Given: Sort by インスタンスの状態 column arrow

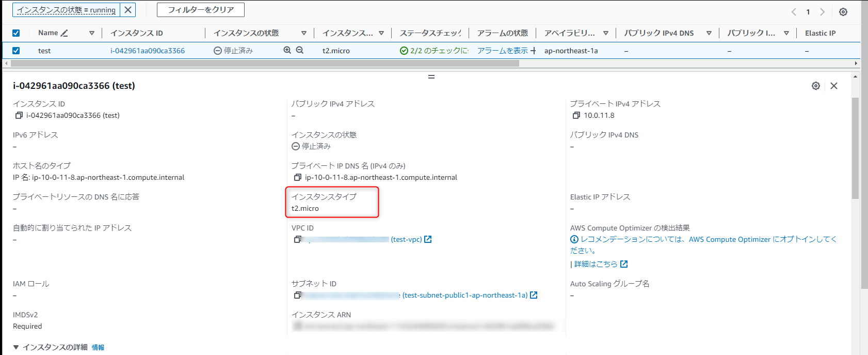Looking at the screenshot, I should (304, 33).
